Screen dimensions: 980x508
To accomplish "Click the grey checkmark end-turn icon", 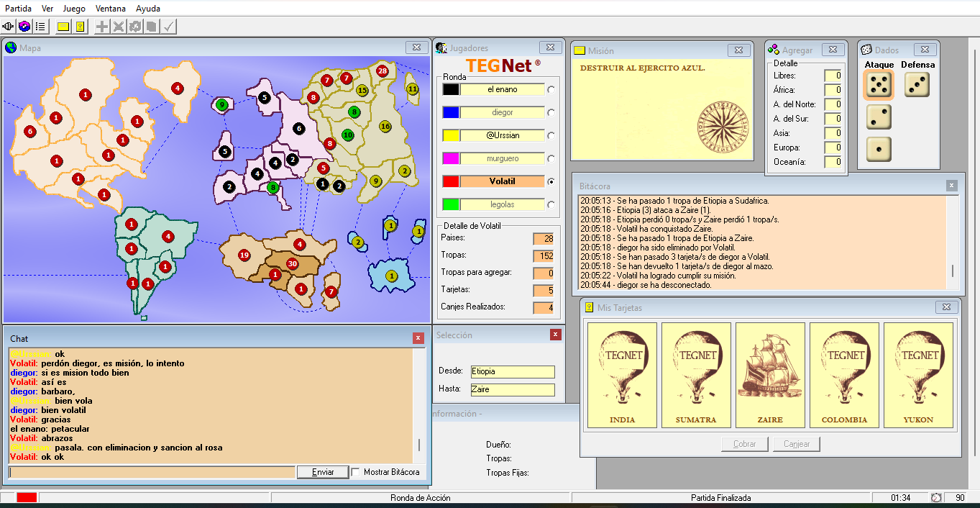I will (168, 27).
